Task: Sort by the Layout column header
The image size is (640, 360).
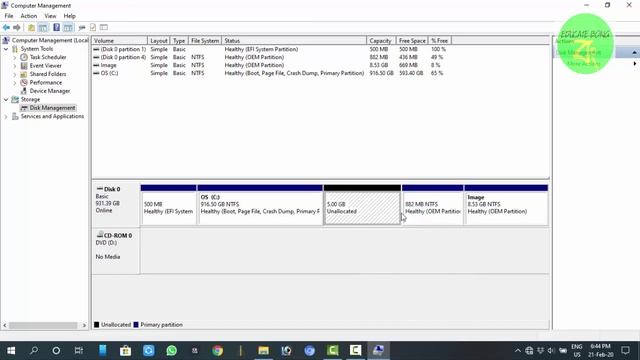Action: tap(159, 41)
